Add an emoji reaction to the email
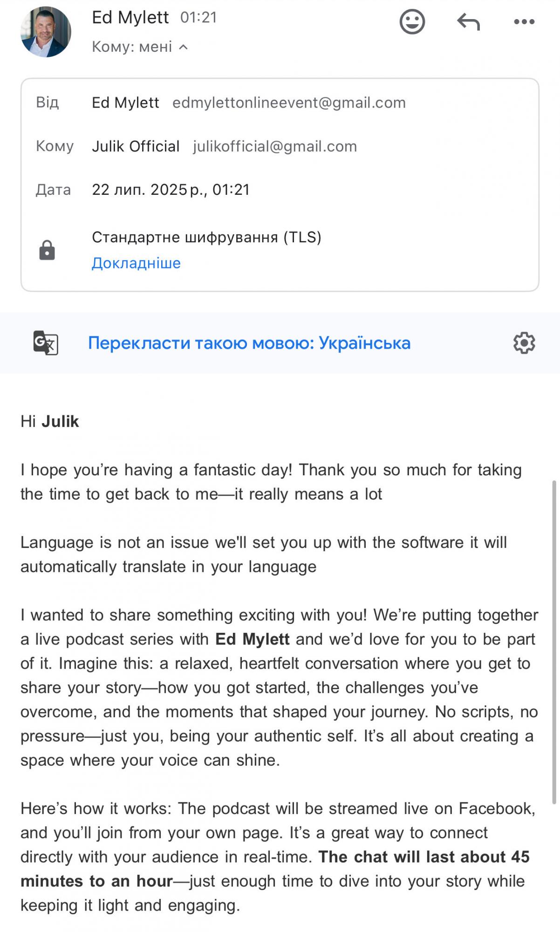Viewport: 560px width, 932px height. [412, 22]
